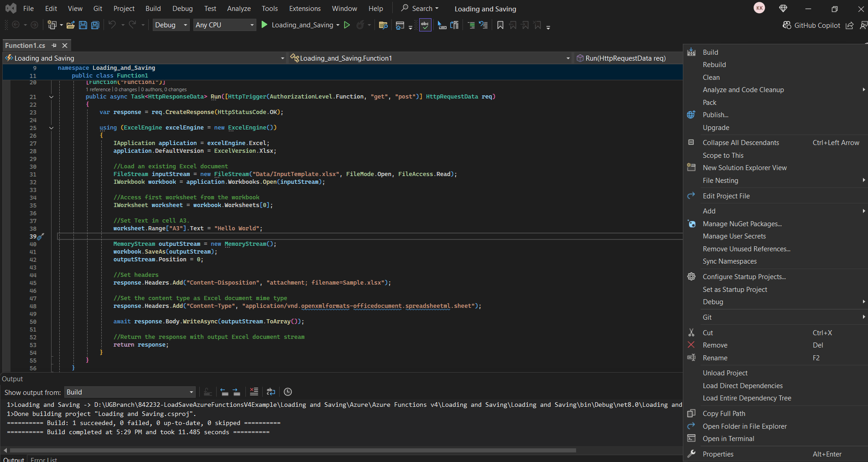
Task: Click the Clear All output icon
Action: point(254,392)
